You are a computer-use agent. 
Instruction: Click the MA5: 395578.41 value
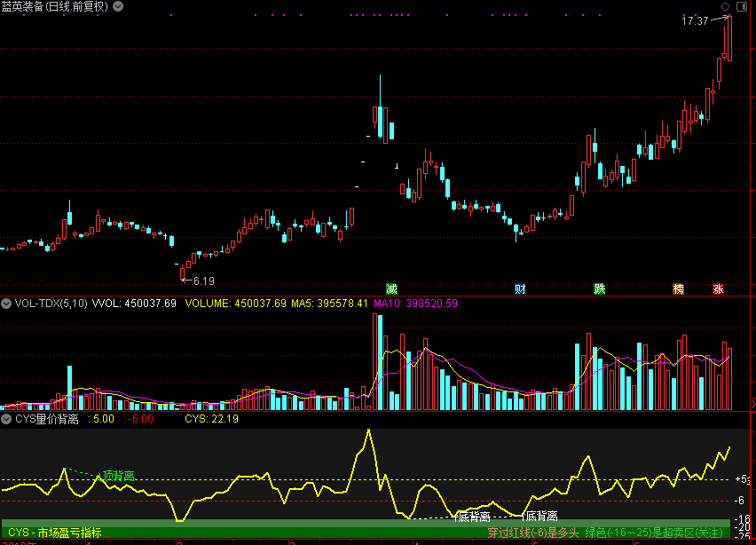pyautogui.click(x=329, y=304)
